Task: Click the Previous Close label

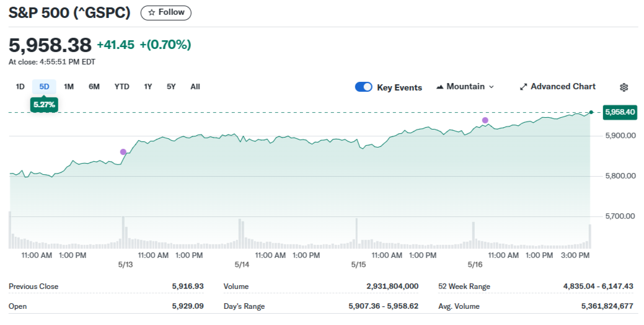Action: [33, 287]
